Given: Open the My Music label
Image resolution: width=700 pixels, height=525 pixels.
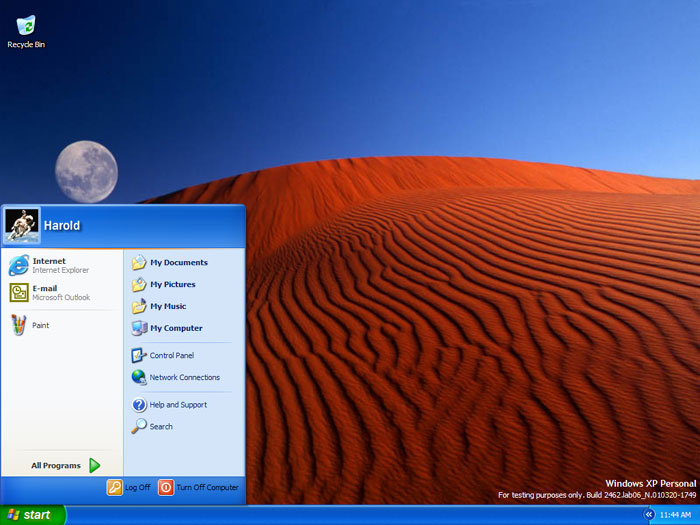Looking at the screenshot, I should [x=168, y=306].
